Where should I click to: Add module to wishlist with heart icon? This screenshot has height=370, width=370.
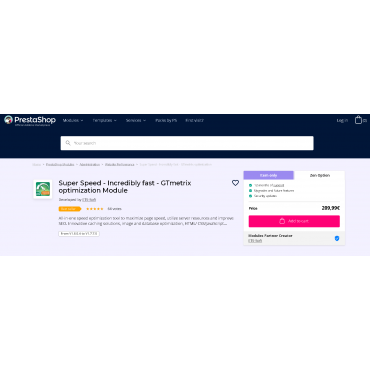pyautogui.click(x=235, y=183)
